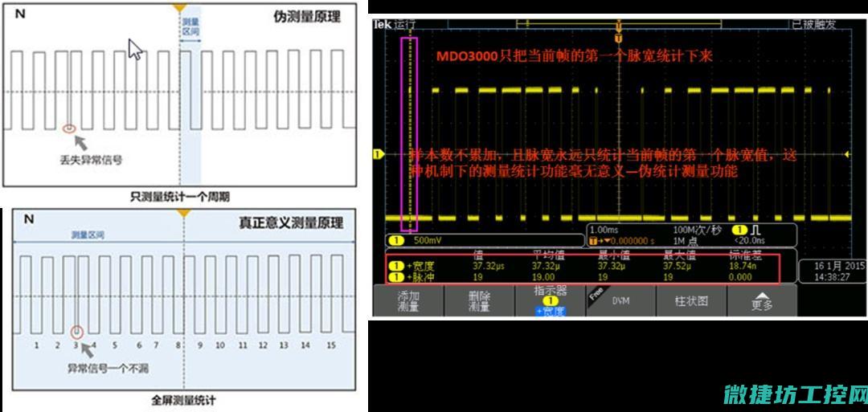Click the 1M 点 record length readout
This screenshot has width=868, height=412.
pyautogui.click(x=686, y=241)
